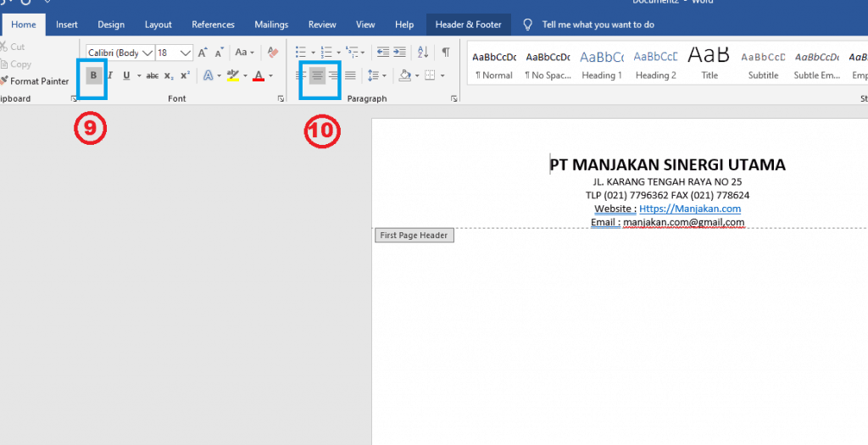Apply Text Effects with the A icon
868x445 pixels.
(x=209, y=75)
